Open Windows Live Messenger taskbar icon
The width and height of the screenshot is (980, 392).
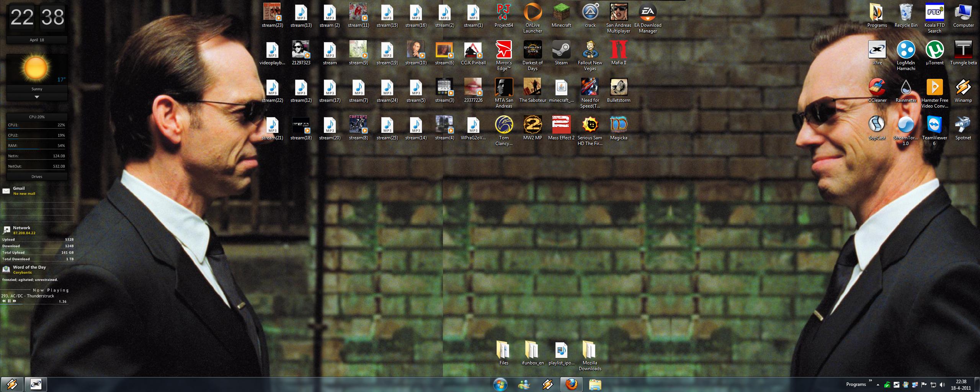click(x=524, y=384)
